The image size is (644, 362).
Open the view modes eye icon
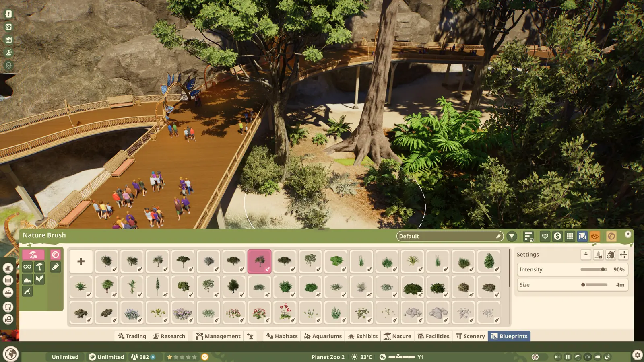pos(8,65)
